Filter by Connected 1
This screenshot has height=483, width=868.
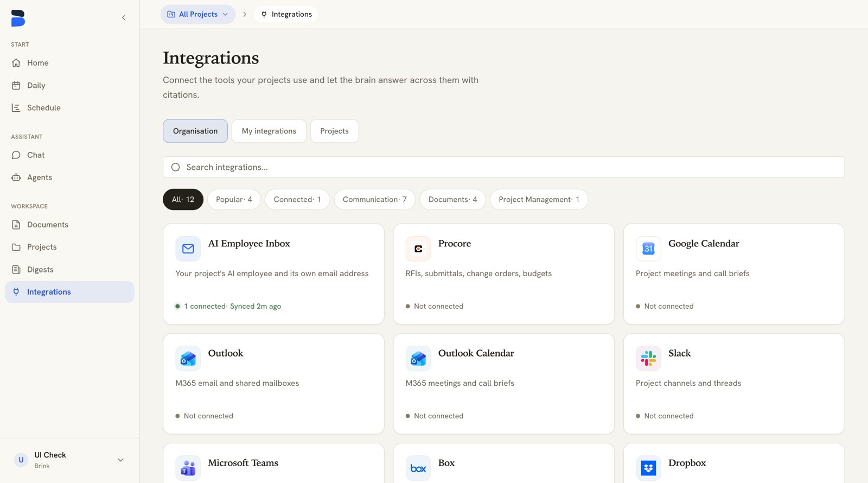point(297,199)
